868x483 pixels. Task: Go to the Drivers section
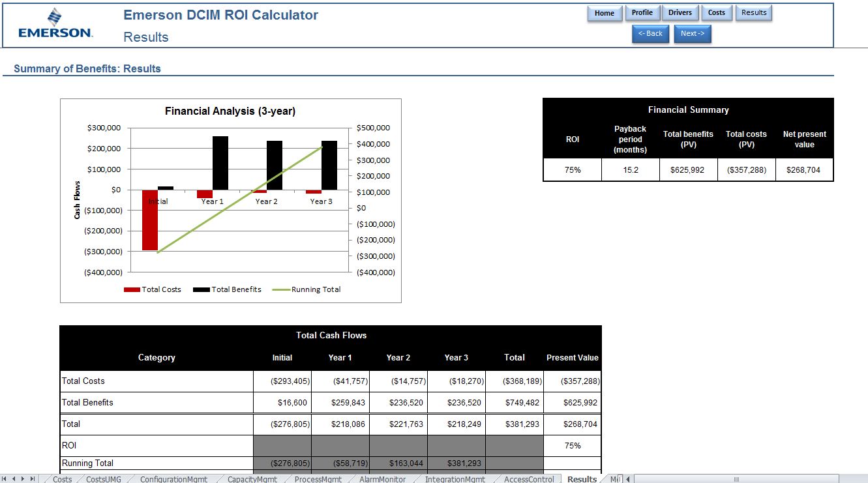[x=680, y=13]
